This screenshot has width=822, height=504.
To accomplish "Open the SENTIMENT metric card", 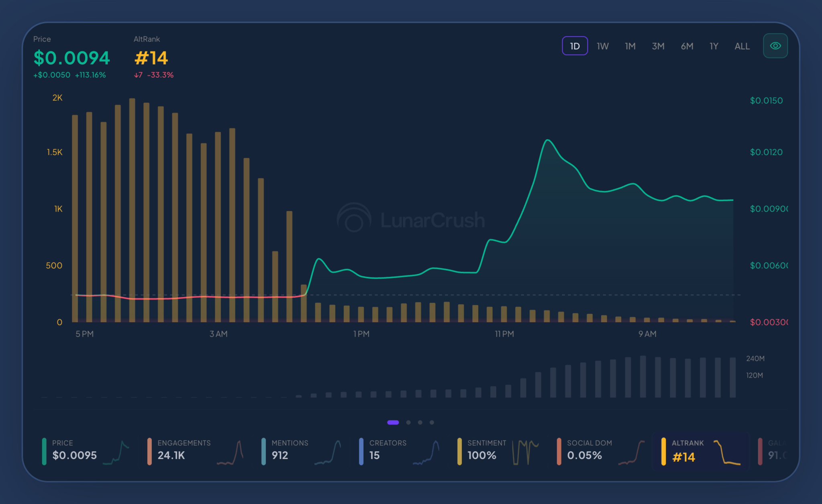I will [x=498, y=451].
